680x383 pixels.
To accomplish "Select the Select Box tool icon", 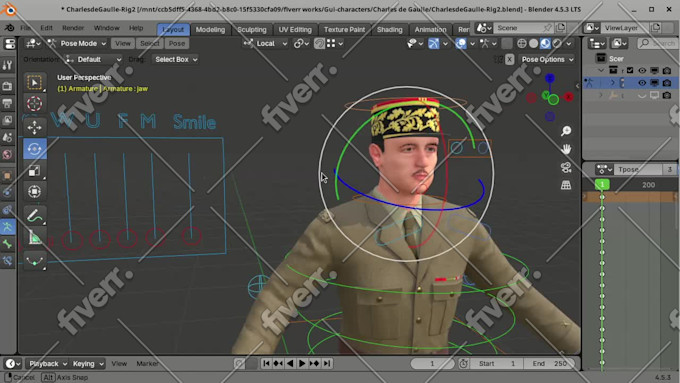I will tap(35, 82).
